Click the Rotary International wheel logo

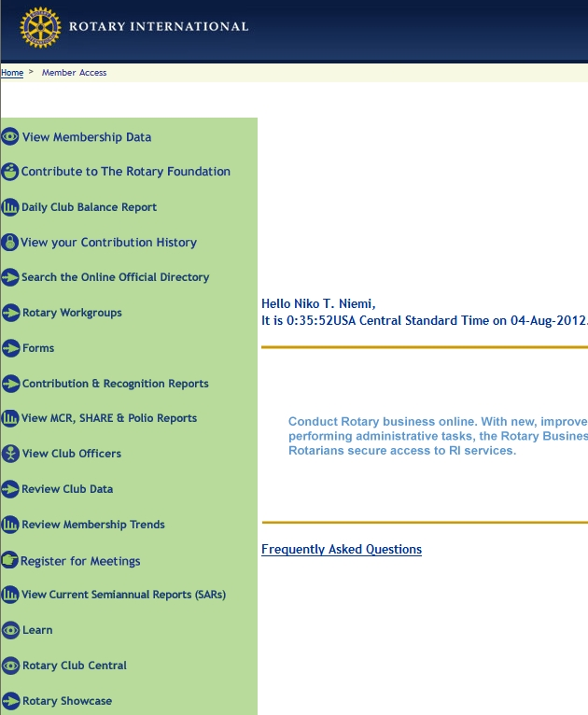[x=40, y=27]
